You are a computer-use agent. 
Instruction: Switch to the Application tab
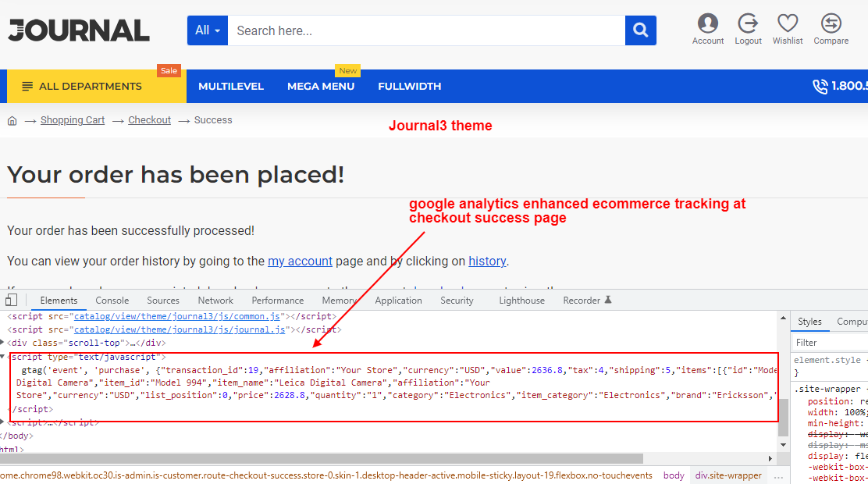[x=398, y=300]
